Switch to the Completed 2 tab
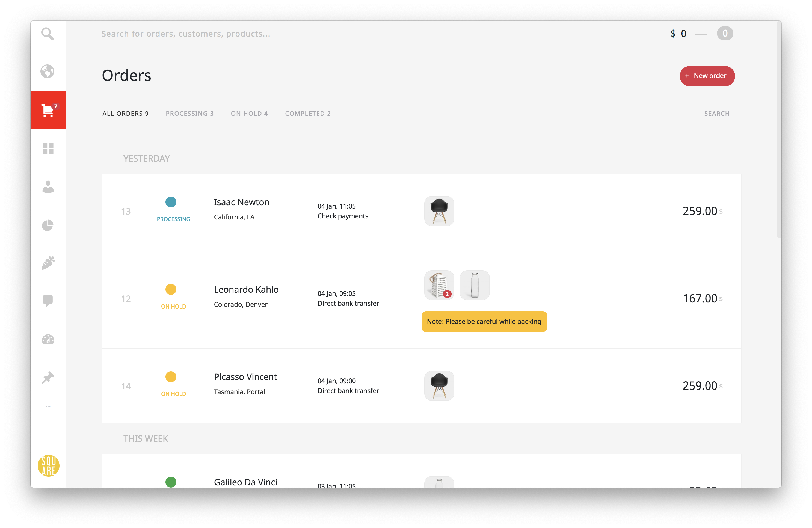 point(308,114)
